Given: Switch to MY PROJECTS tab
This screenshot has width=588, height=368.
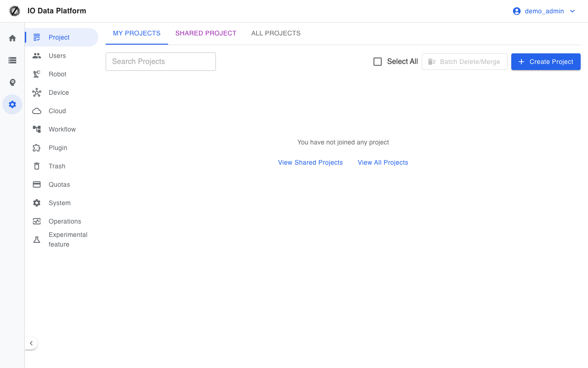Looking at the screenshot, I should pos(137,33).
